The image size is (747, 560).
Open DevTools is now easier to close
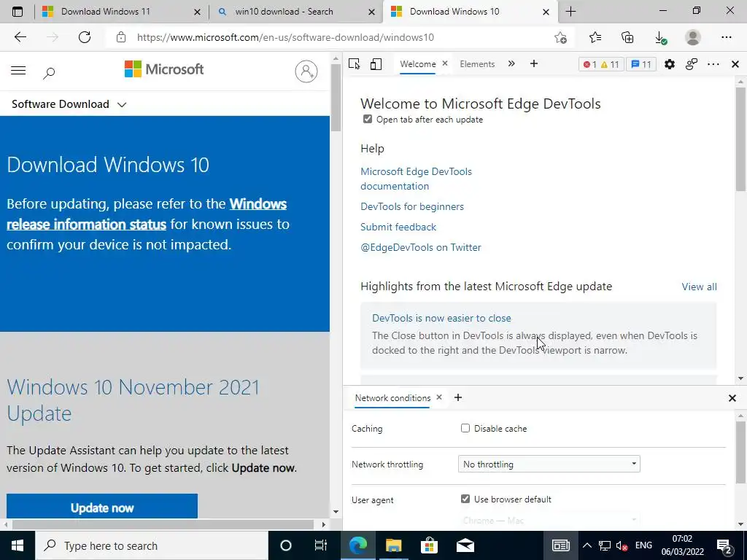pos(441,318)
